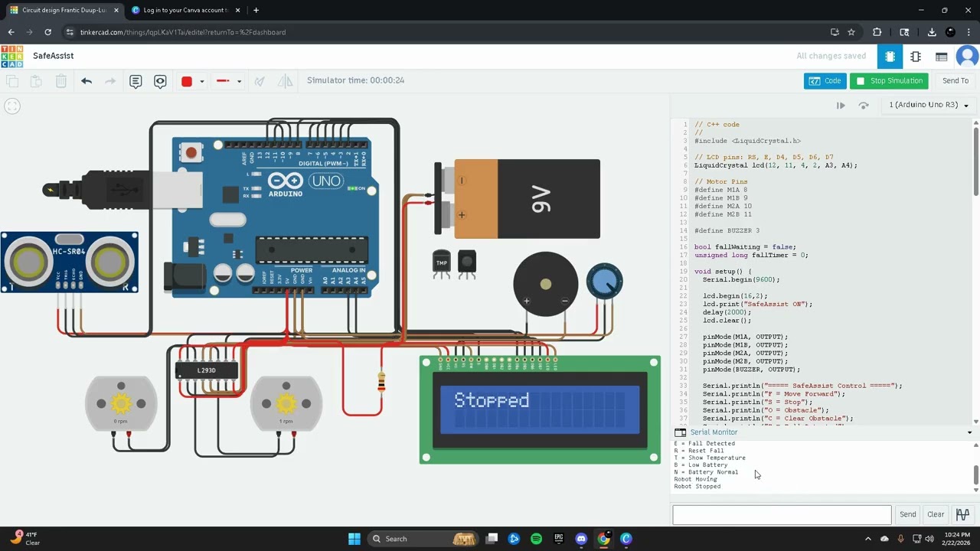Click the Copy toolbar icon
The width and height of the screenshot is (980, 551).
tap(12, 81)
